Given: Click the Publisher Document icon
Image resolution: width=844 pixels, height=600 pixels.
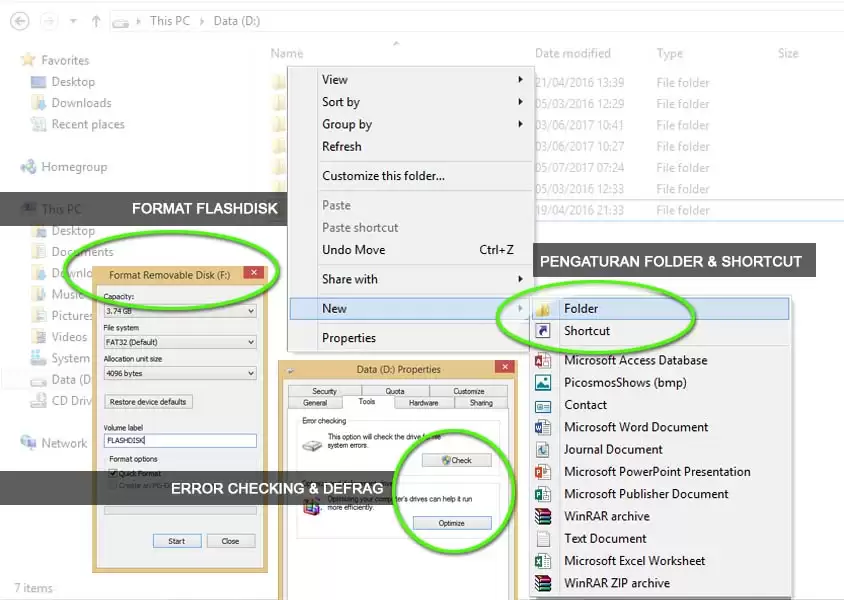Looking at the screenshot, I should tap(543, 494).
